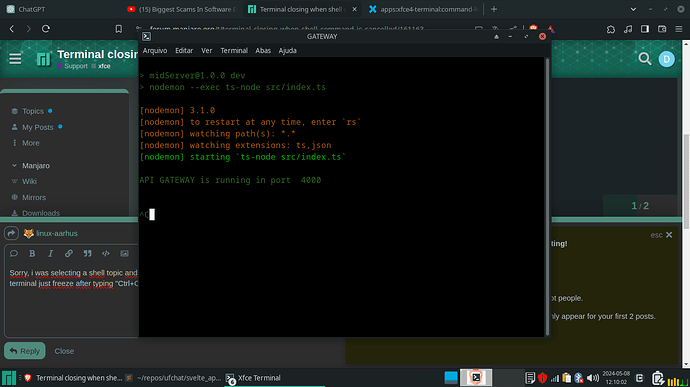The image size is (690, 387).
Task: Open Ver menu in terminal
Action: click(x=206, y=51)
